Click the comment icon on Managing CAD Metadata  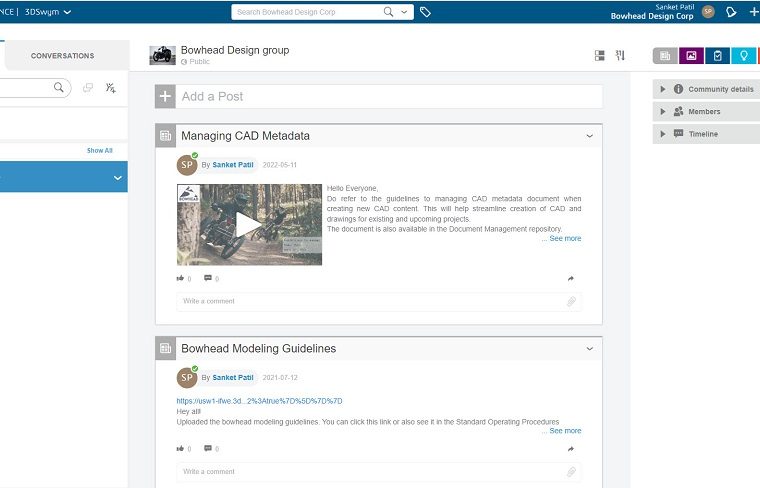tap(208, 278)
